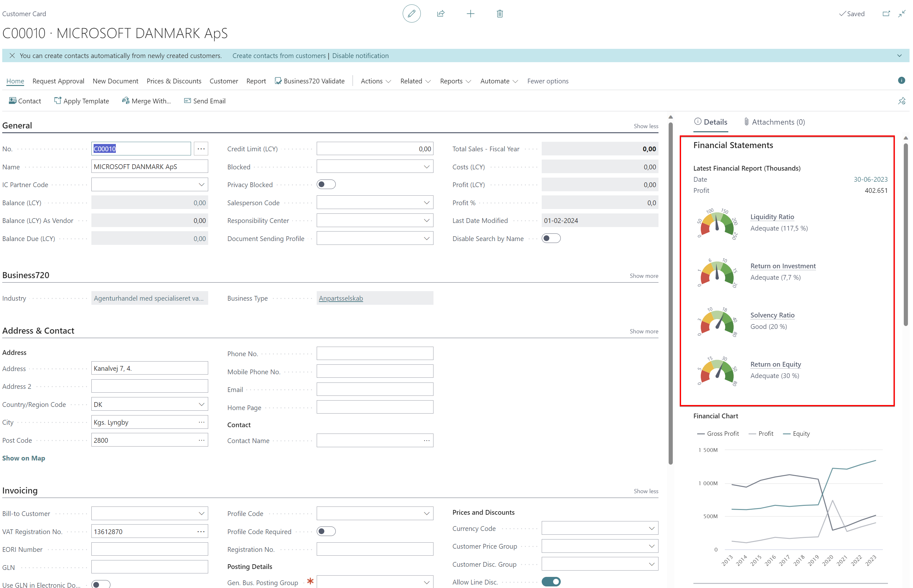Click the Anpartsselskab business type link
The width and height of the screenshot is (913, 588).
pyautogui.click(x=341, y=298)
